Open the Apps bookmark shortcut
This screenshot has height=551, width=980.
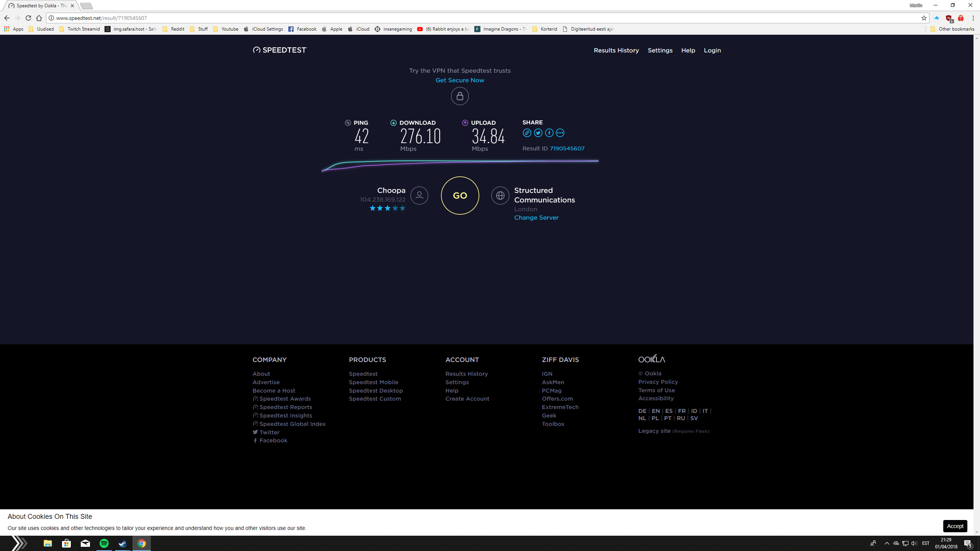tap(14, 29)
